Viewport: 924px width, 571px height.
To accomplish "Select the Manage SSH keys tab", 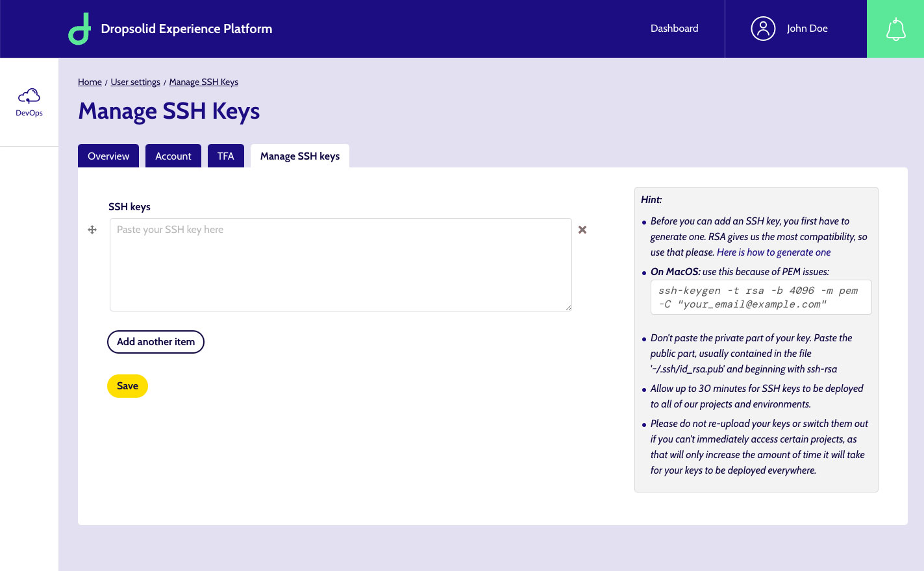I will (x=300, y=156).
